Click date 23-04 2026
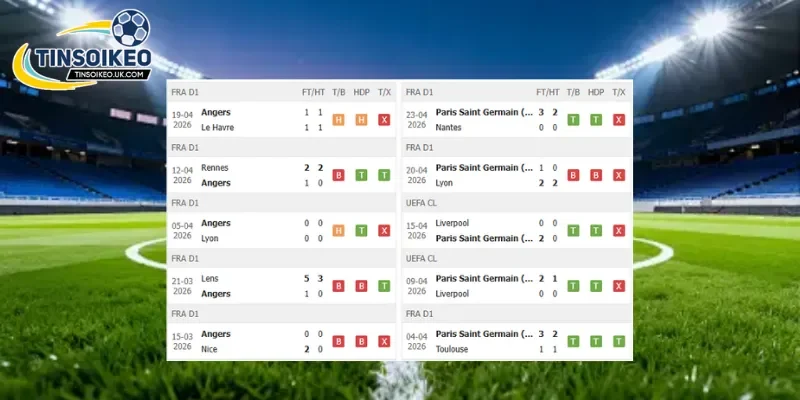800x400 pixels. coord(417,120)
